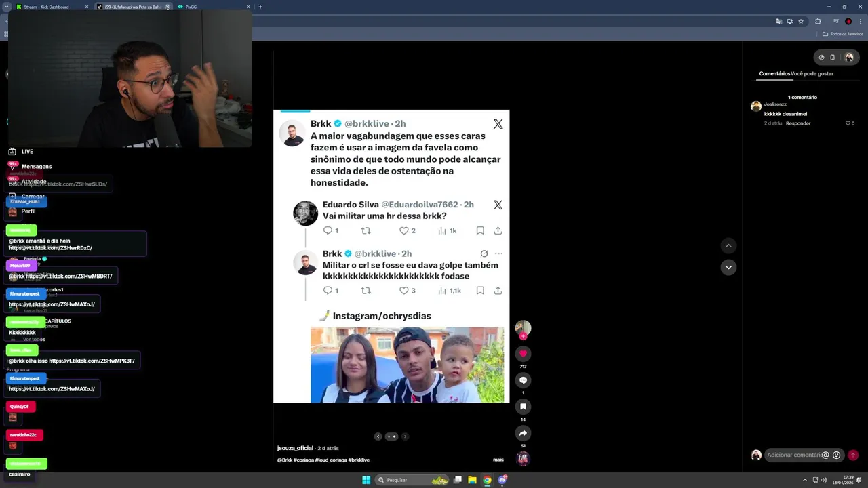Image resolution: width=868 pixels, height=488 pixels.
Task: Save the post with the bookmark icon
Action: tap(523, 407)
